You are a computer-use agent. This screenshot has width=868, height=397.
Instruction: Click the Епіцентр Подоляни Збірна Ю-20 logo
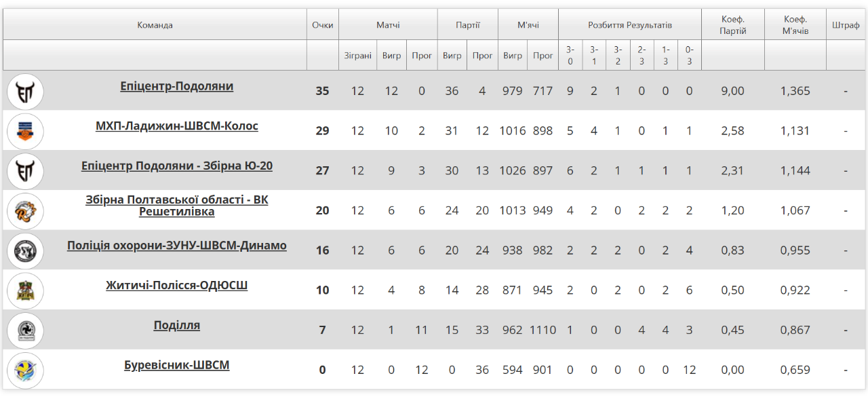(25, 171)
